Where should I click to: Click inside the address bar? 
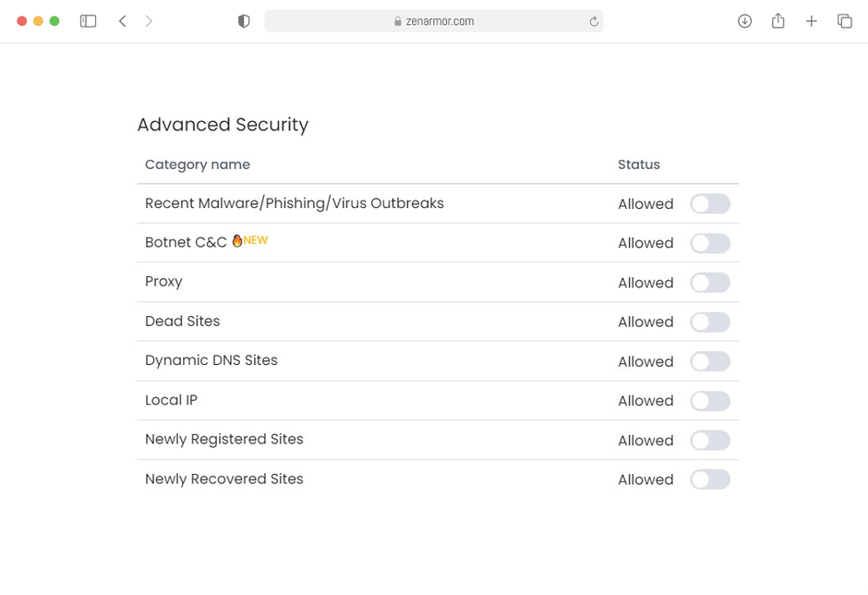pyautogui.click(x=462, y=20)
